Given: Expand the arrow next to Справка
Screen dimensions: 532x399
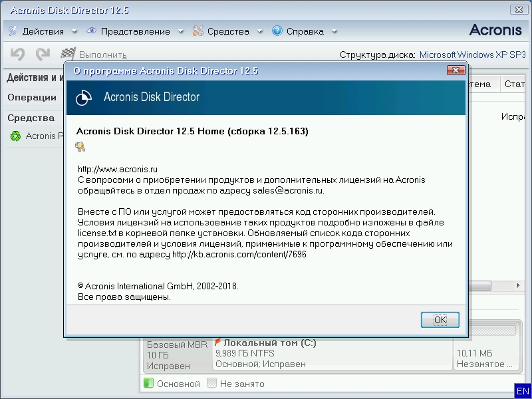Looking at the screenshot, I should click(x=334, y=31).
